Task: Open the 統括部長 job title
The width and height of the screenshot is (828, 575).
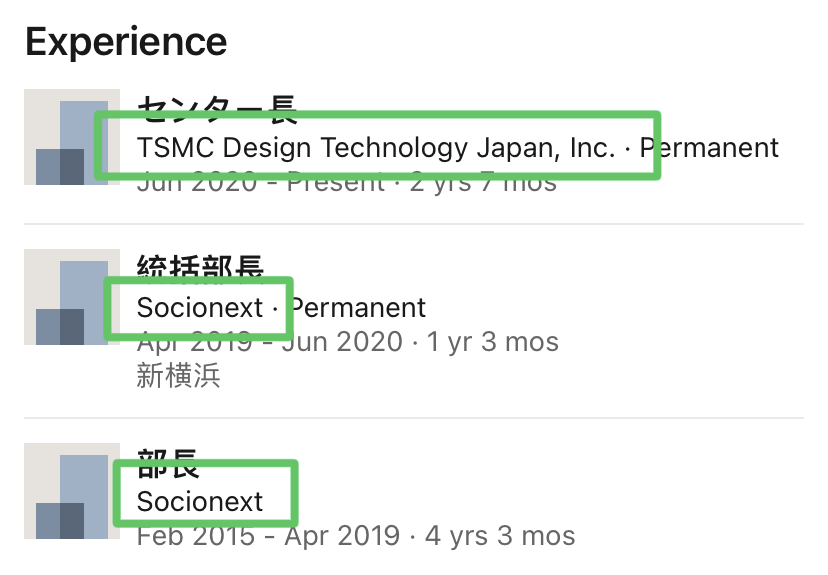Action: click(x=200, y=268)
